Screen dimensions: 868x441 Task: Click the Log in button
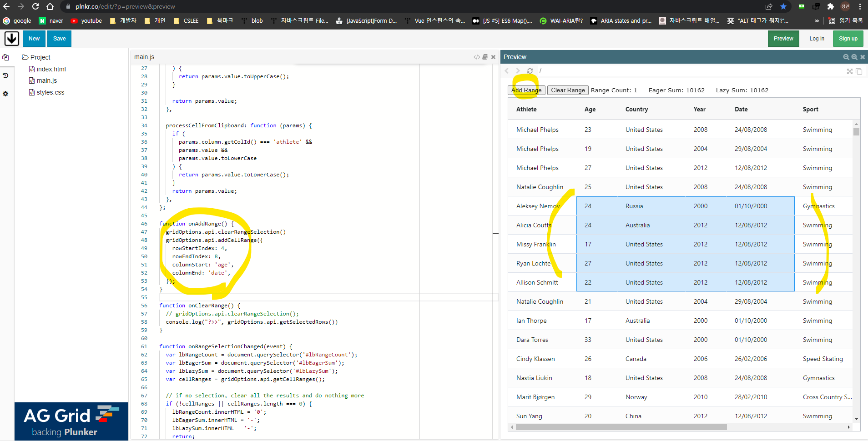click(x=817, y=39)
